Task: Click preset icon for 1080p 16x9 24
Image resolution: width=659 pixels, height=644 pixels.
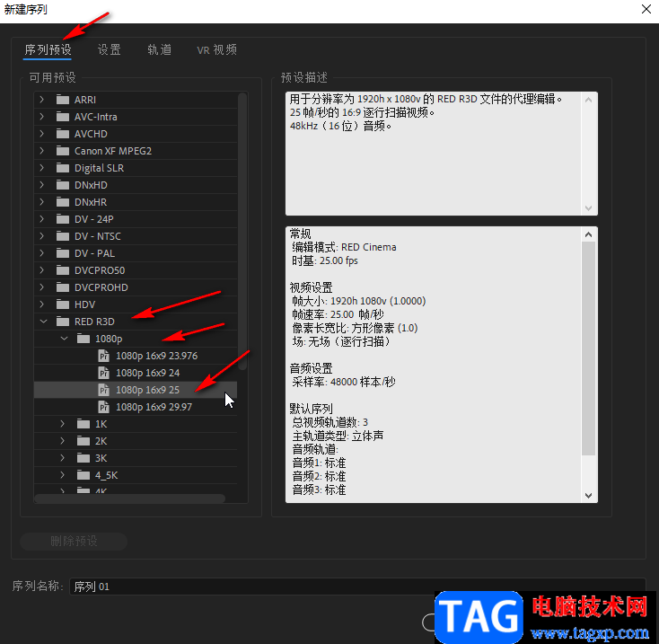Action: [104, 373]
